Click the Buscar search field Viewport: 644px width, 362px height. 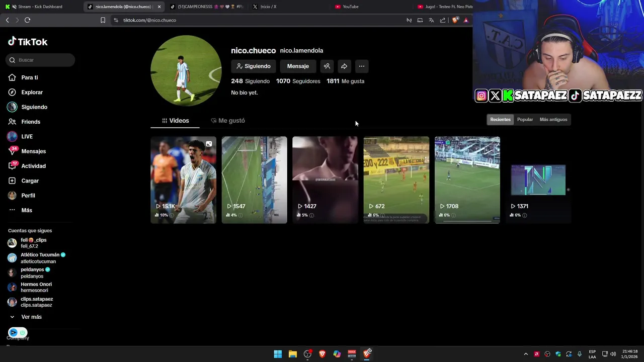pyautogui.click(x=41, y=60)
